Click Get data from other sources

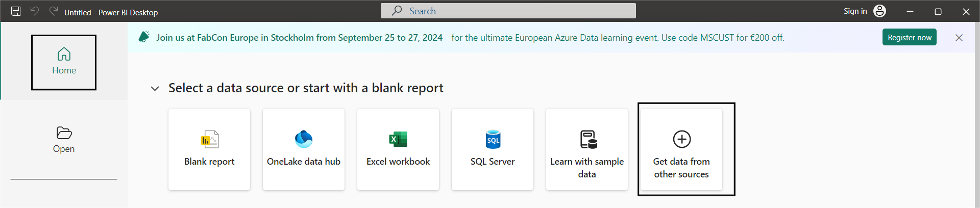[x=681, y=149]
